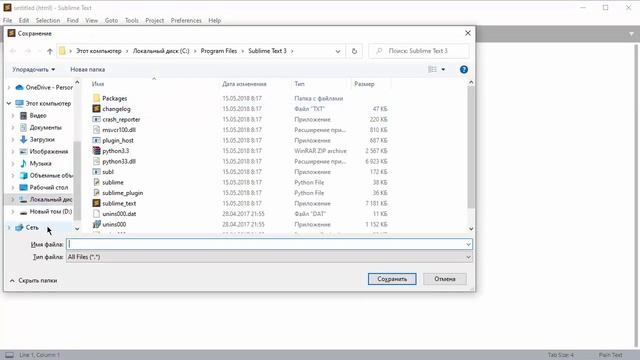Click the Отмена button

(444, 279)
